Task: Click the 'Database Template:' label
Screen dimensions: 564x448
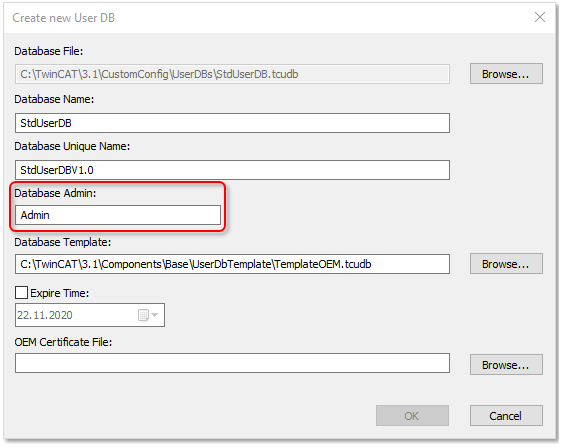Action: click(x=63, y=242)
